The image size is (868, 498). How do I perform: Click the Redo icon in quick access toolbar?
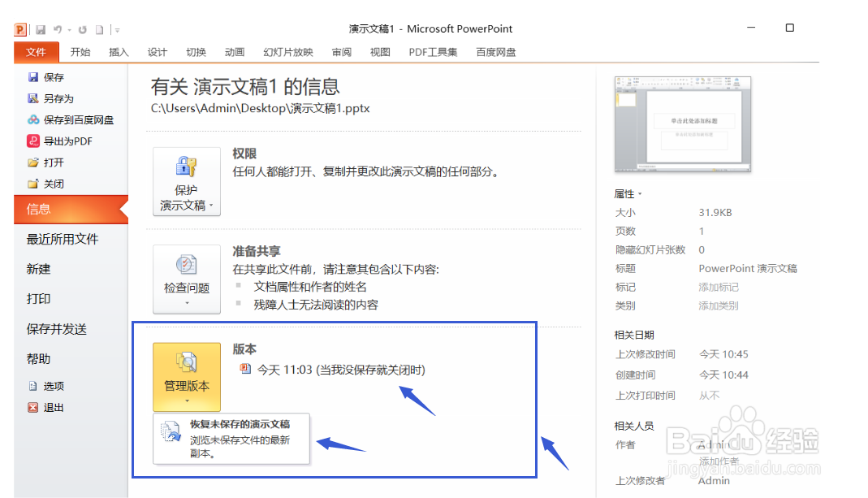point(83,30)
